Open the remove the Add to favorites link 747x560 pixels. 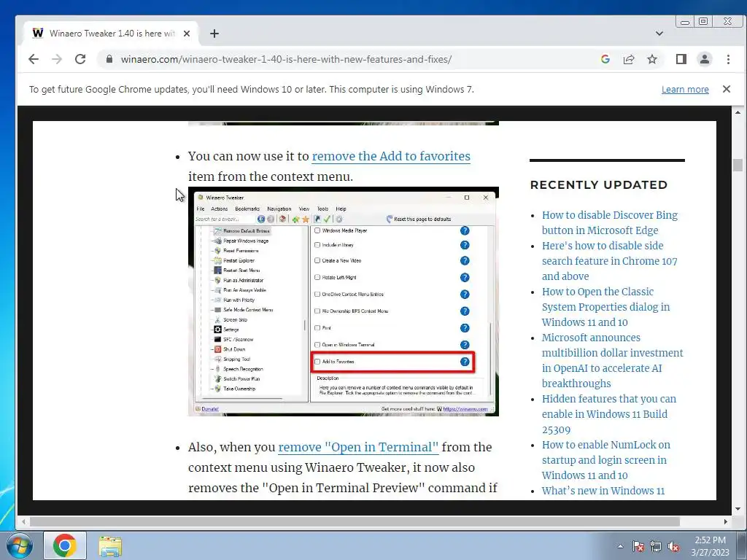pyautogui.click(x=391, y=156)
